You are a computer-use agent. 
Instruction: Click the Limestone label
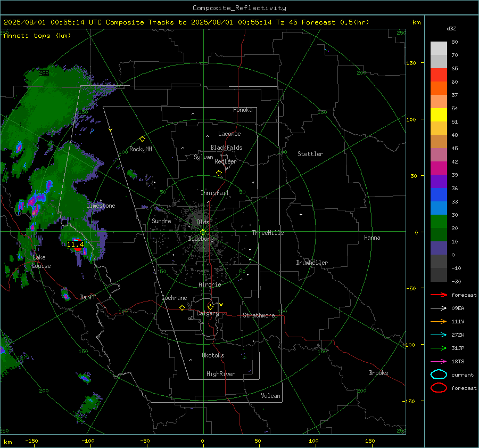pyautogui.click(x=101, y=206)
